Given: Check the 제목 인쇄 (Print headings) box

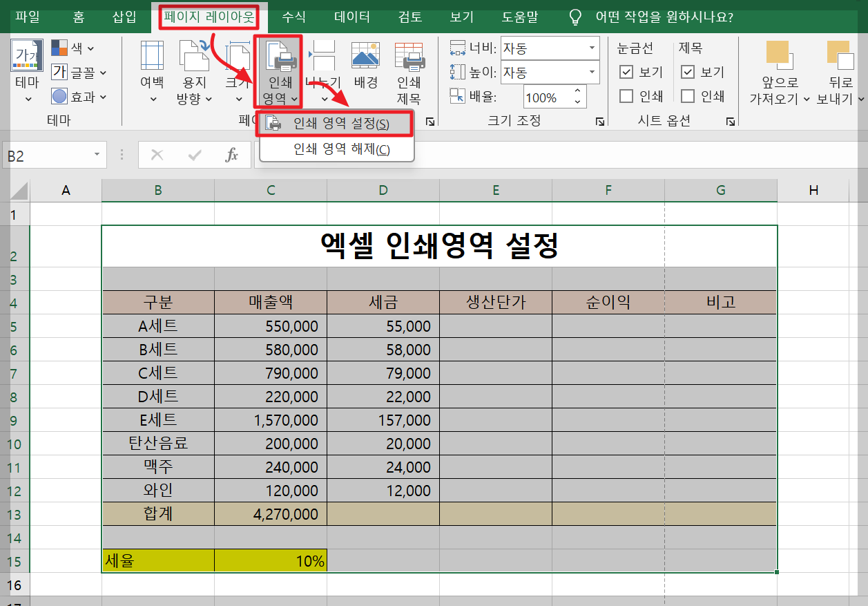Looking at the screenshot, I should pyautogui.click(x=686, y=96).
